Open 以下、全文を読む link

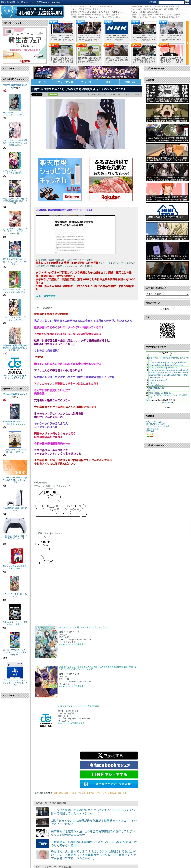click(46, 296)
